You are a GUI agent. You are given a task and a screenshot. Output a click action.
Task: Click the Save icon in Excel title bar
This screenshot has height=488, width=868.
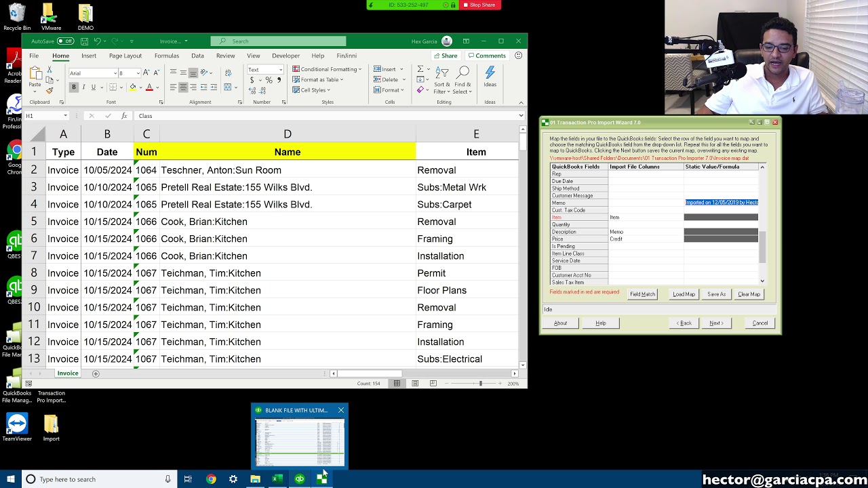(84, 41)
